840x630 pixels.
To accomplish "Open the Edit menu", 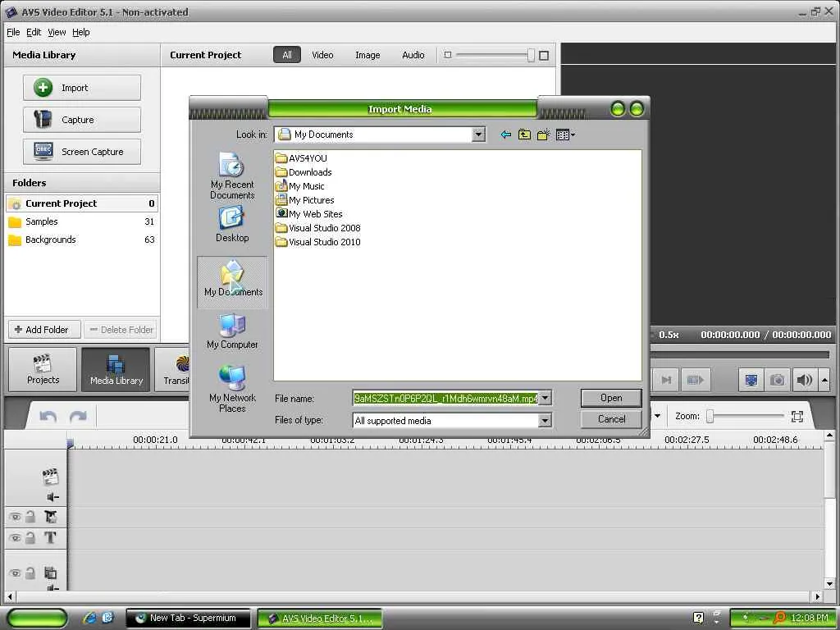I will (34, 32).
